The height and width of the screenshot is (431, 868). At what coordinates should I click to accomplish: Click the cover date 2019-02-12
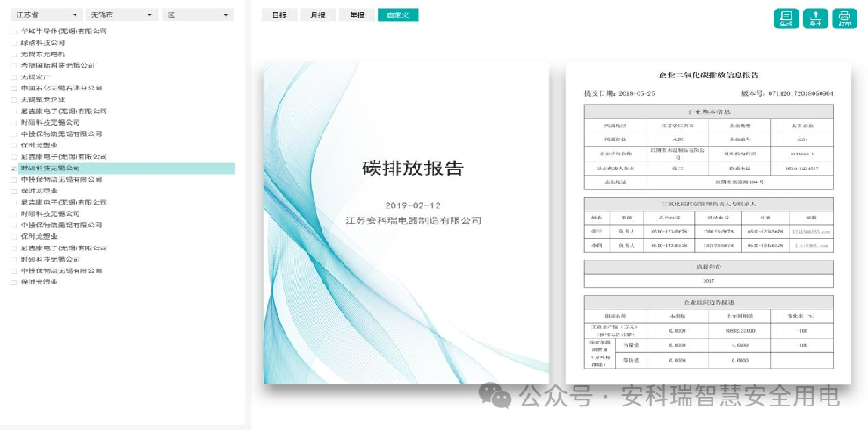413,205
